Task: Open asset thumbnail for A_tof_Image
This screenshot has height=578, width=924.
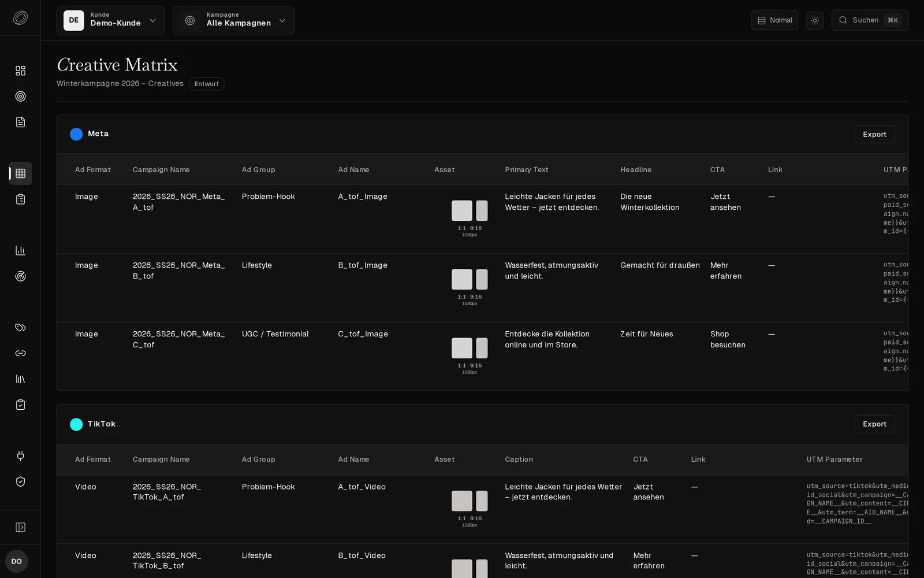Action: pos(470,211)
